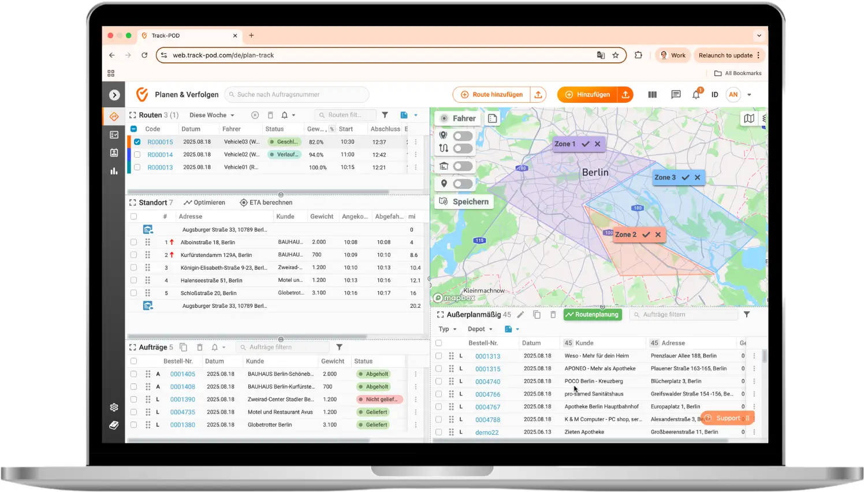Open the routes planning sidebar icon
Viewport: 868px width, 492px height.
coord(114,116)
